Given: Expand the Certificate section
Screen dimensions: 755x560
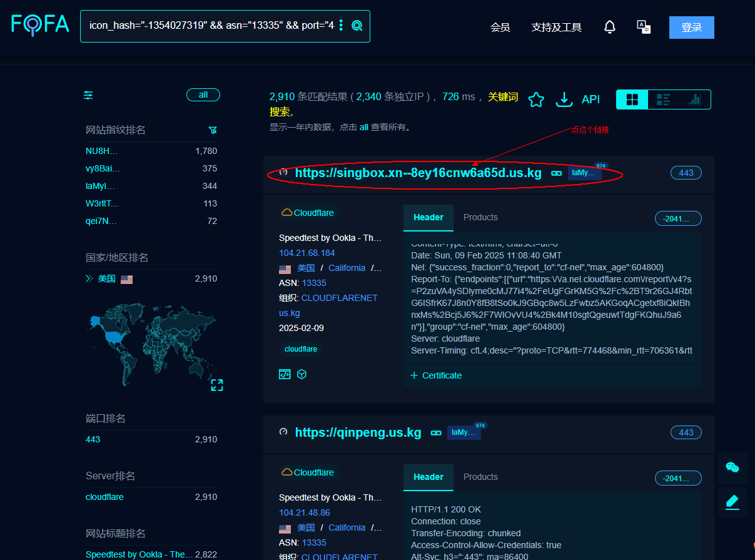Looking at the screenshot, I should 436,375.
